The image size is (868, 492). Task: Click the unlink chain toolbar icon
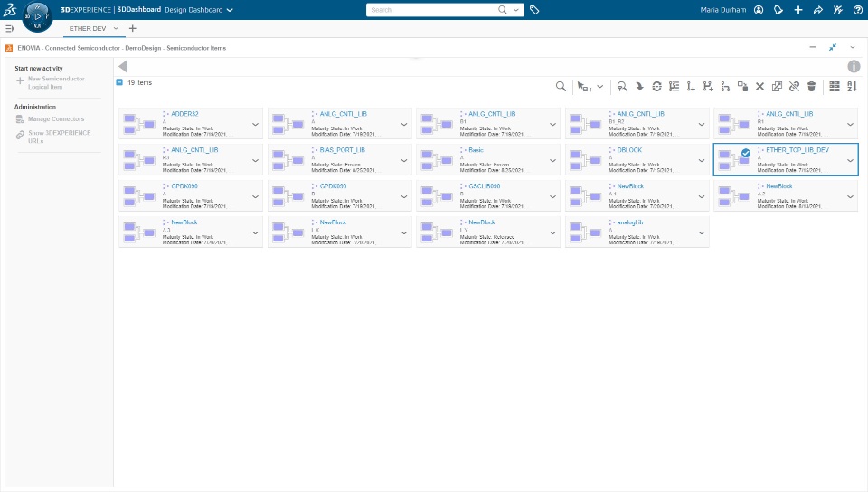tap(795, 86)
